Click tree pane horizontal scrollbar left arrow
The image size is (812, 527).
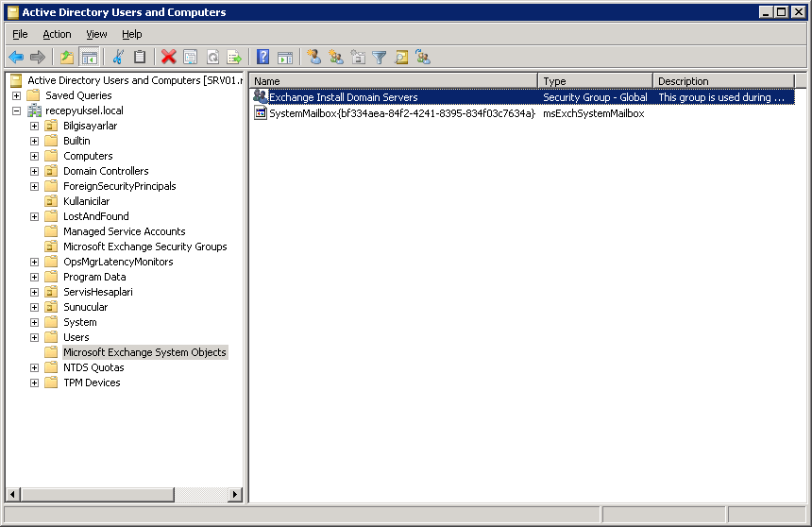pyautogui.click(x=13, y=494)
